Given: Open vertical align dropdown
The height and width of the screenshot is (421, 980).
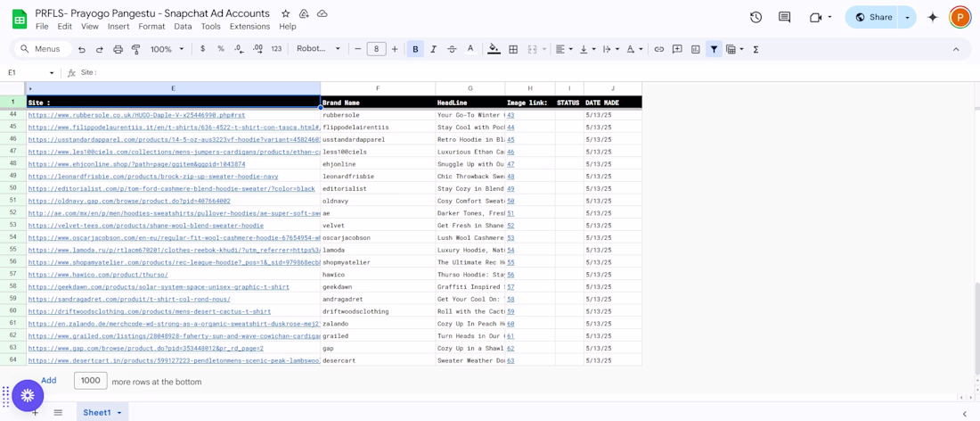Looking at the screenshot, I should (x=587, y=49).
